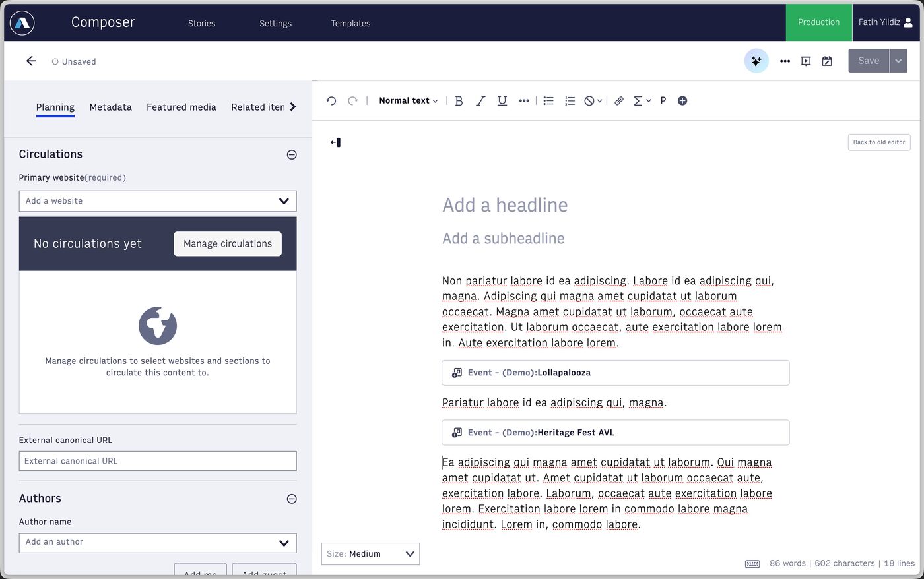Click the Save button
Screen dimensions: 924x579
click(x=869, y=61)
